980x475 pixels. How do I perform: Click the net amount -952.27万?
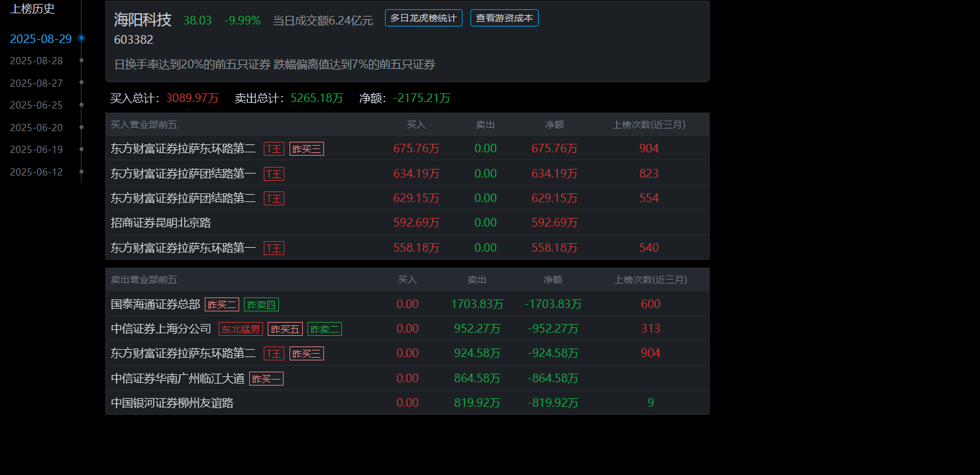tap(553, 328)
